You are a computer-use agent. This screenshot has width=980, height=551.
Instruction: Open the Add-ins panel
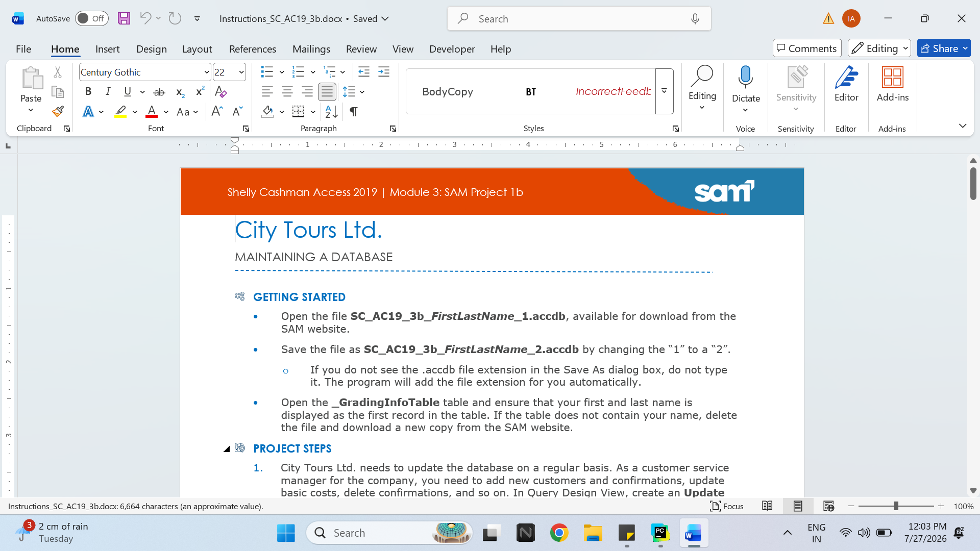click(x=892, y=84)
